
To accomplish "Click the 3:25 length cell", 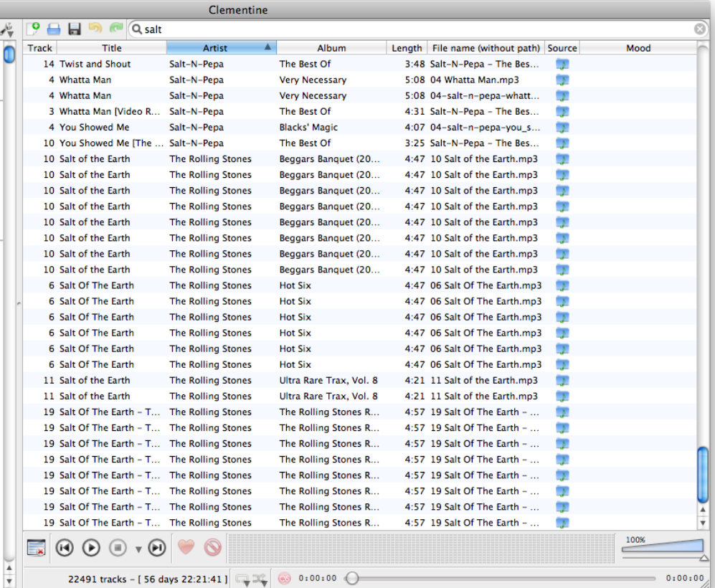I will point(415,143).
